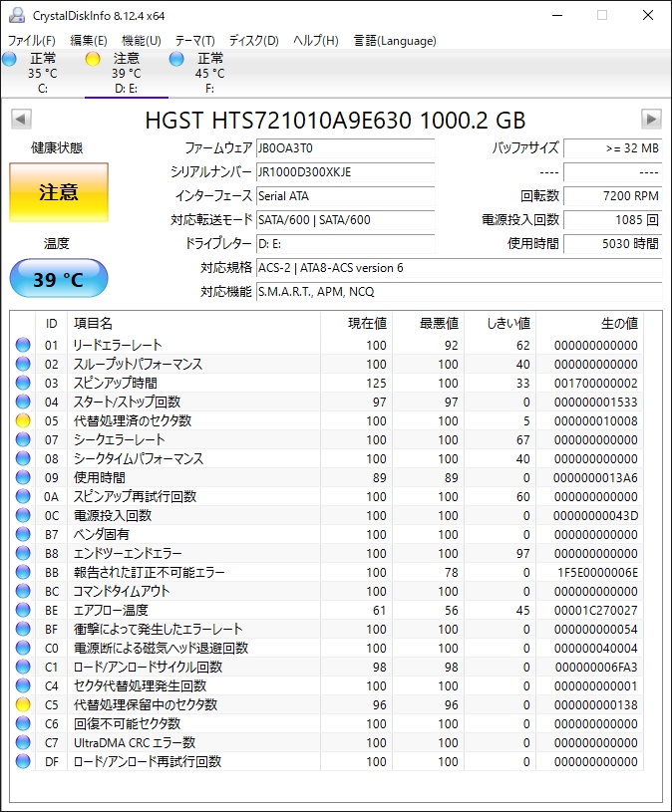Open the 機能(U) menu

pos(142,41)
